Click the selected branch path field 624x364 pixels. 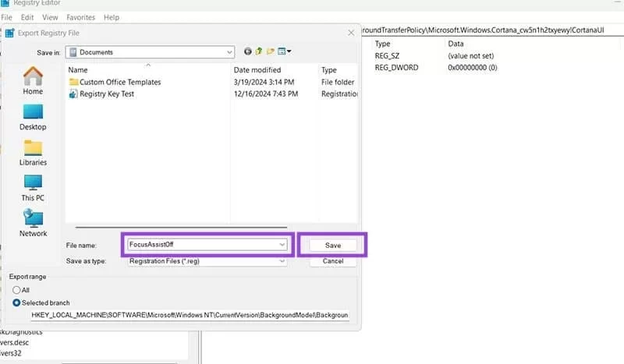point(190,316)
